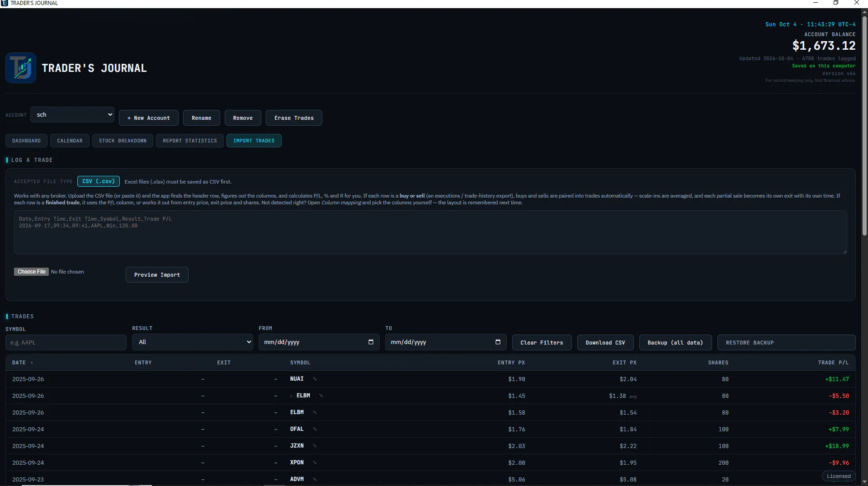Click the edit pencil beside XPON
Viewport: 868px width, 486px height.
tap(315, 462)
